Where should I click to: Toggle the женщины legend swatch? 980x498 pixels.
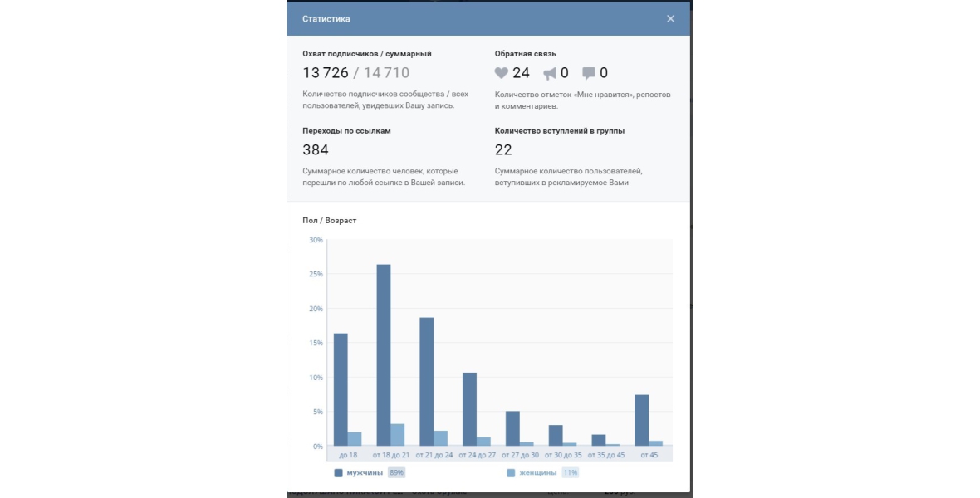coord(511,473)
